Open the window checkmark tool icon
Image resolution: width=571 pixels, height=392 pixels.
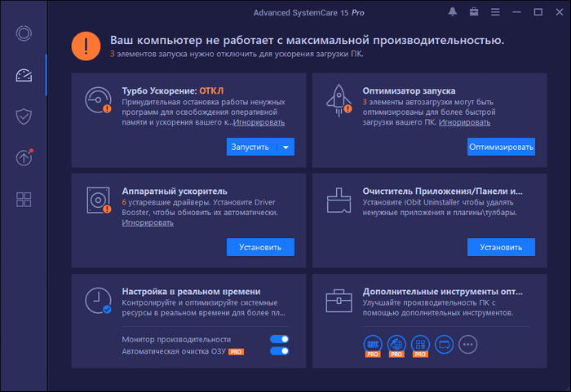445,344
